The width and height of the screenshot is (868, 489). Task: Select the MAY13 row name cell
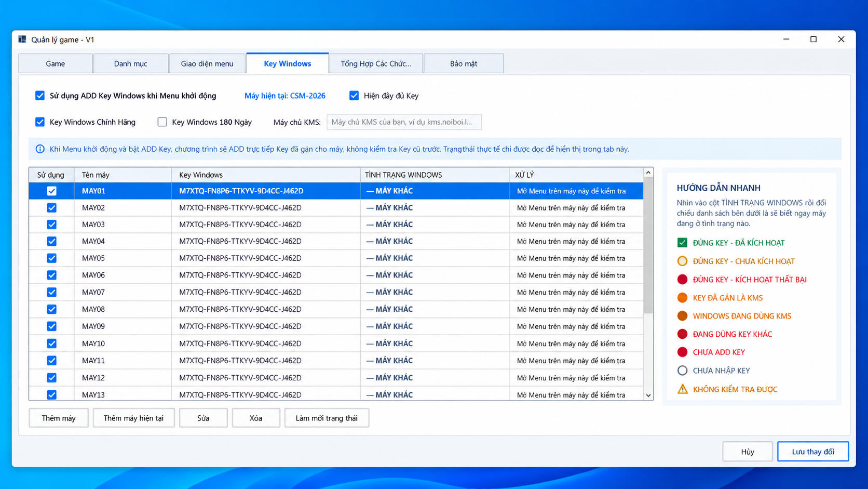(x=123, y=394)
